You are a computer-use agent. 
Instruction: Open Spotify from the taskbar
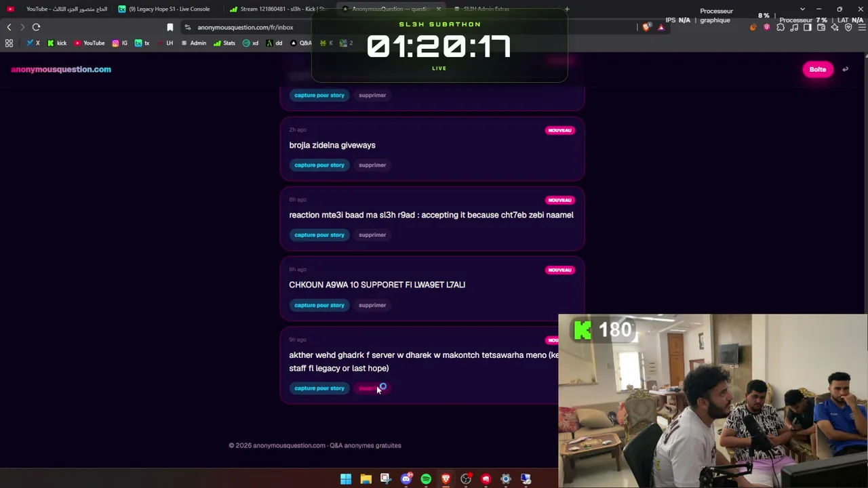426,479
